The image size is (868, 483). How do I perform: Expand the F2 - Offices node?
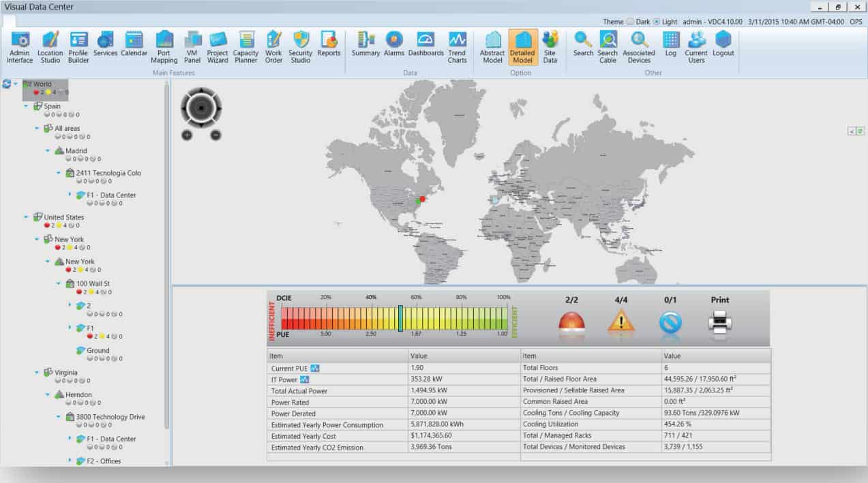pyautogui.click(x=70, y=461)
